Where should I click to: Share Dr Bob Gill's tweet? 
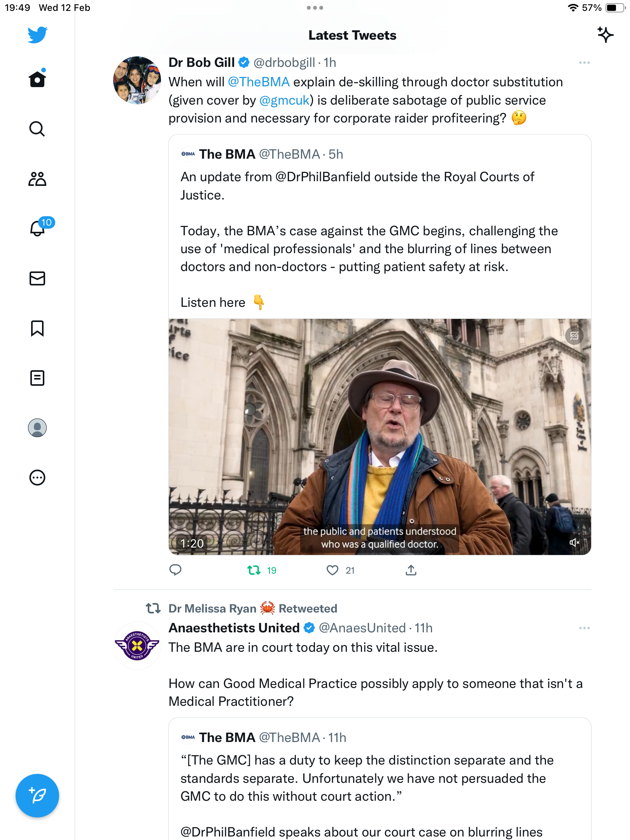[x=411, y=570]
